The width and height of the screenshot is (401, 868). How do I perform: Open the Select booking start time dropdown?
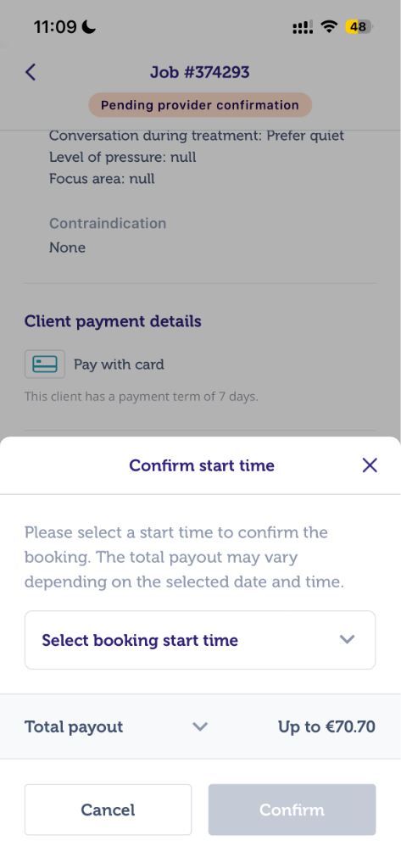coord(200,640)
